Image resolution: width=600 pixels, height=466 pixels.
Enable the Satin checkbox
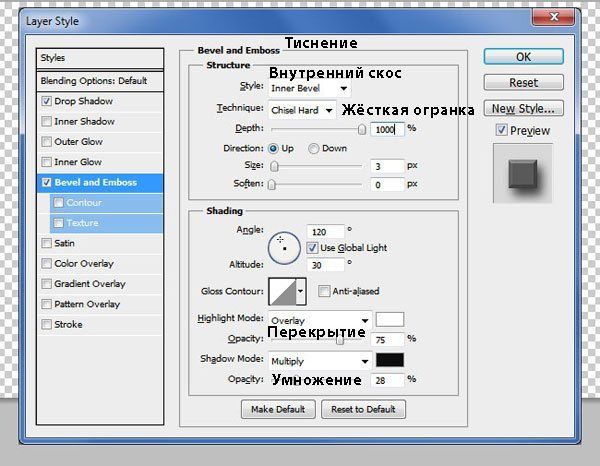[x=46, y=243]
